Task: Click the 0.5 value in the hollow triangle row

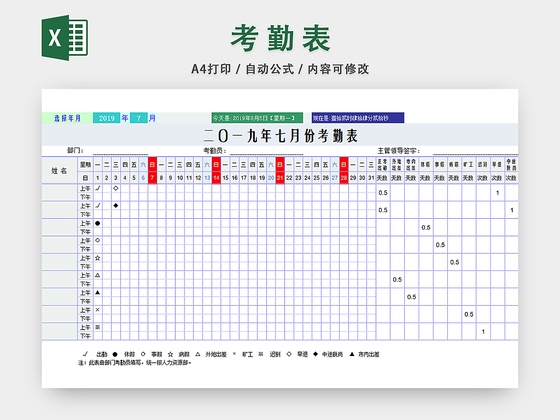Action: tap(397, 280)
